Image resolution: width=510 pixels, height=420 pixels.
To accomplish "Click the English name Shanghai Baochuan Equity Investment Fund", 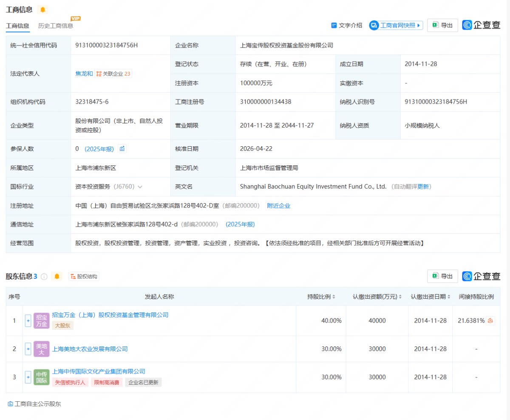I will (x=313, y=187).
